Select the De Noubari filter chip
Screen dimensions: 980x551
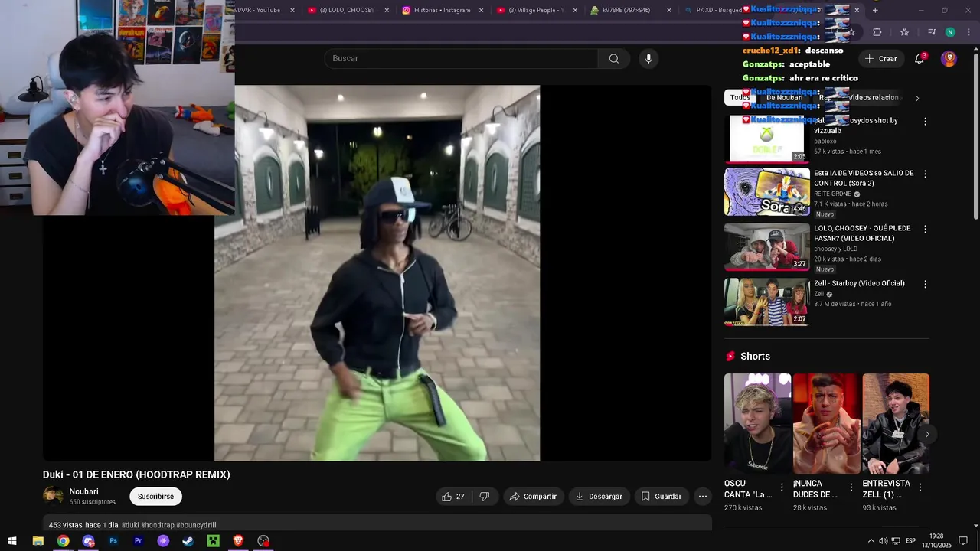[x=785, y=98]
